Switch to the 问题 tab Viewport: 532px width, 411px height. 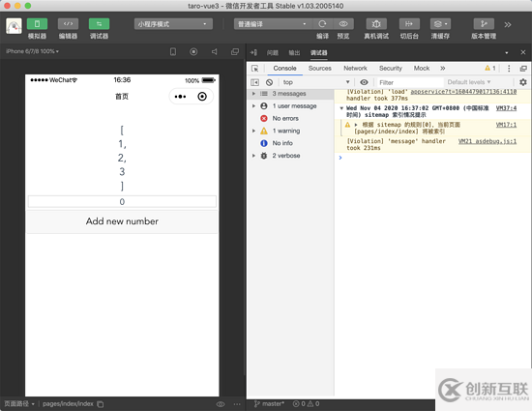click(273, 53)
